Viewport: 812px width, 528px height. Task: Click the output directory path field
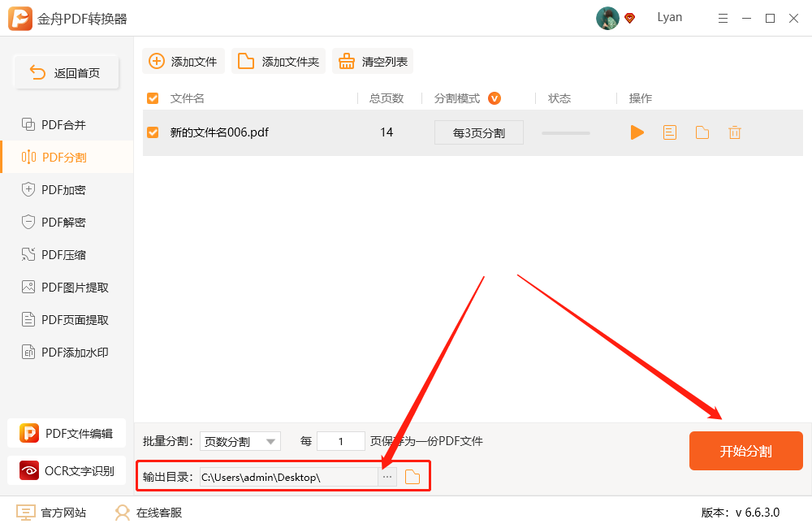coord(289,477)
